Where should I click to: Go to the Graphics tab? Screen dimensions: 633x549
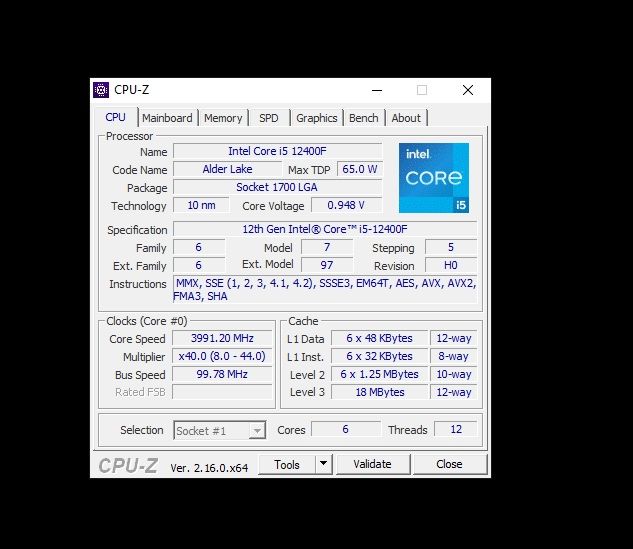[316, 118]
